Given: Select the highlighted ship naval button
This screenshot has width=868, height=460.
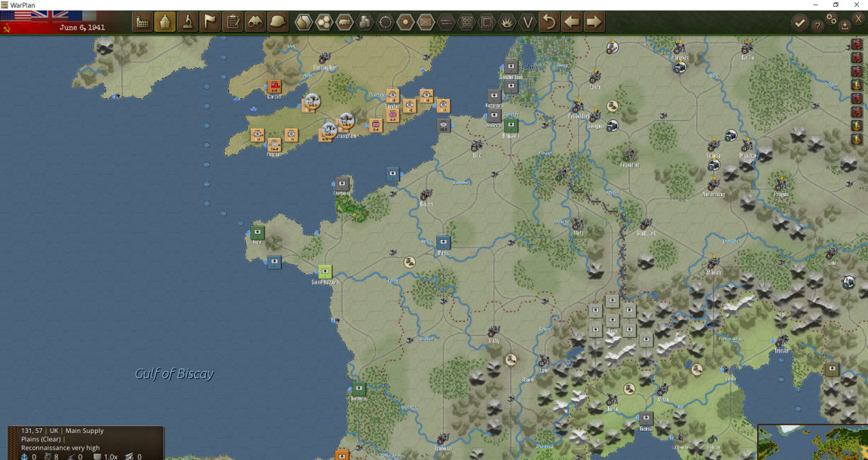Looking at the screenshot, I should [165, 22].
